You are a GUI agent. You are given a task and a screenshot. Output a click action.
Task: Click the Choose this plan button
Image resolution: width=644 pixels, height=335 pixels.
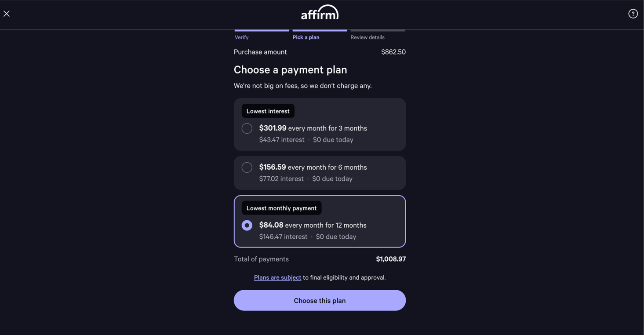coord(320,300)
